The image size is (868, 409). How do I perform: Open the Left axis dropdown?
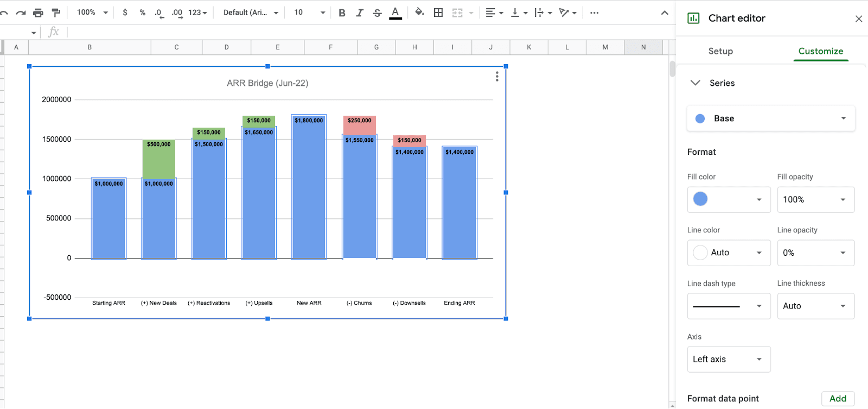click(x=728, y=359)
